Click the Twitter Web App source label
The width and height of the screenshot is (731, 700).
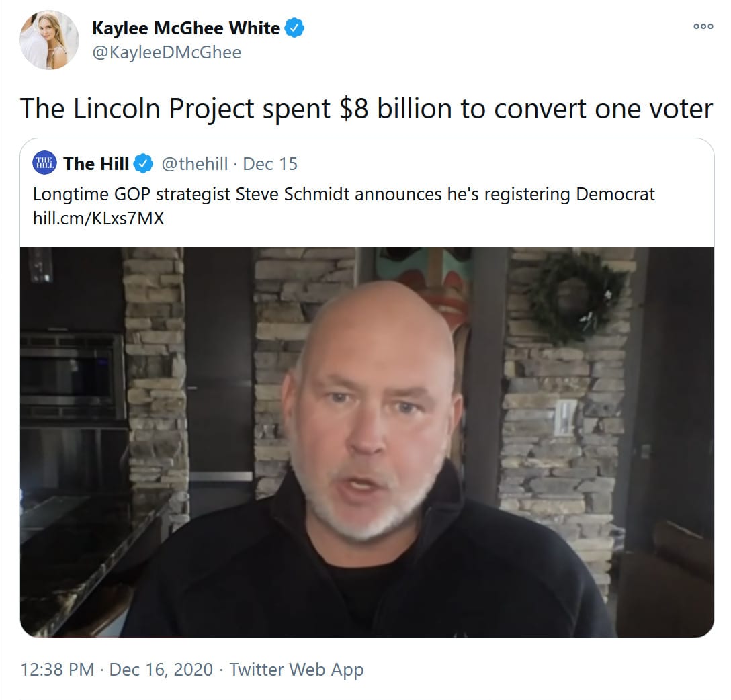click(296, 670)
